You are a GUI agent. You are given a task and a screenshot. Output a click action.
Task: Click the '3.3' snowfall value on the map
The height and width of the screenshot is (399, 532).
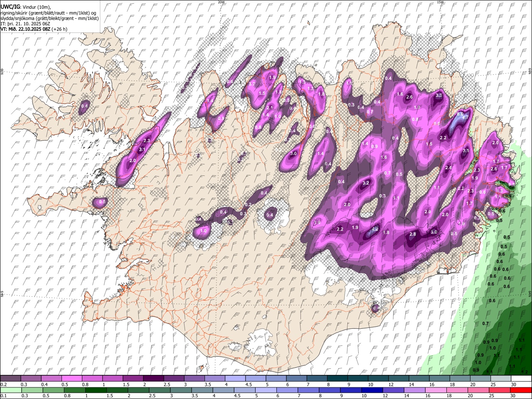click(439, 95)
